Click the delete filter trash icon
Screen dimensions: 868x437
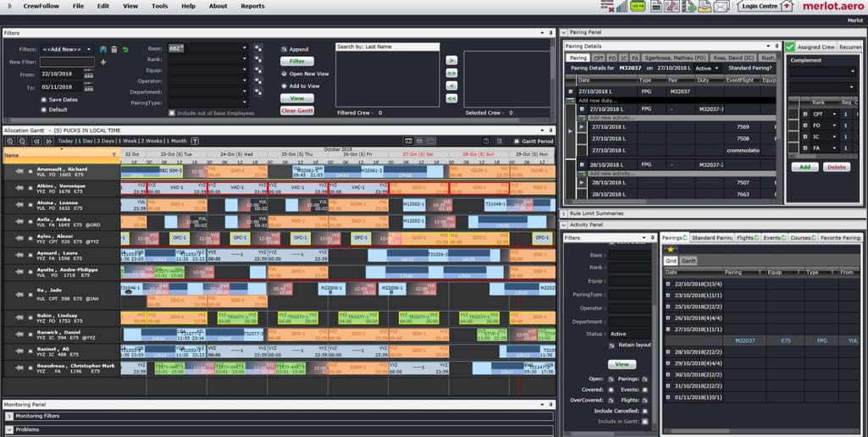click(x=114, y=49)
